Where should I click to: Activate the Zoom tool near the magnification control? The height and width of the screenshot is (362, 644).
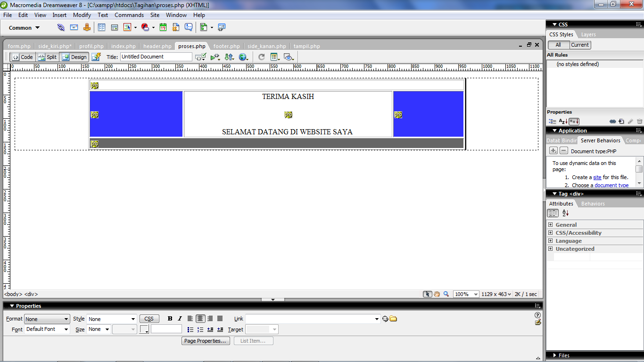[x=446, y=294]
